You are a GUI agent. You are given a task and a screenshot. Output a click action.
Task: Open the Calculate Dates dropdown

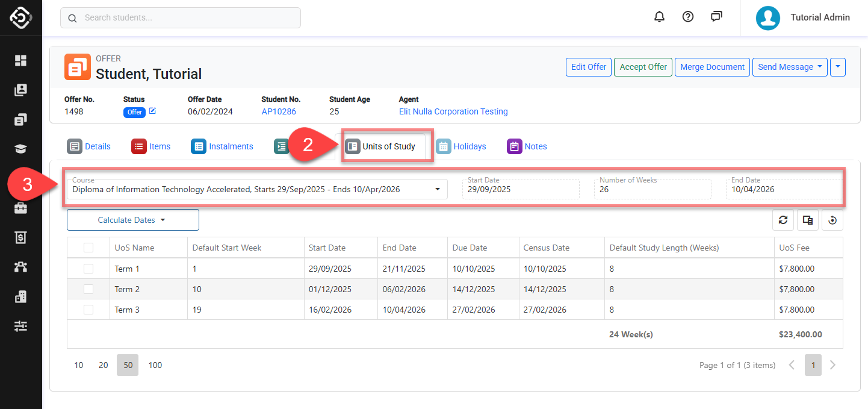click(132, 220)
